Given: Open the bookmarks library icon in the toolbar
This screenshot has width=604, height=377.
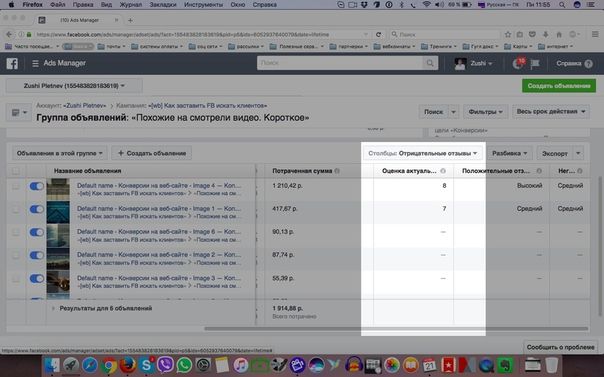Looking at the screenshot, I should coord(520,35).
